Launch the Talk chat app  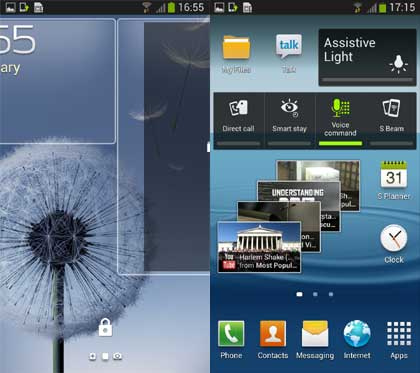click(x=289, y=53)
